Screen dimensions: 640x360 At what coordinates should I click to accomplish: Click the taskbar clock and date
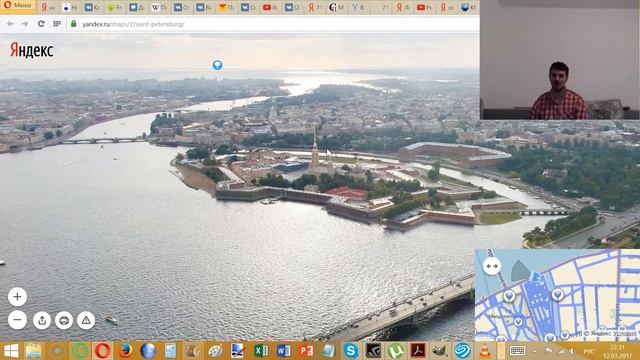(618, 351)
